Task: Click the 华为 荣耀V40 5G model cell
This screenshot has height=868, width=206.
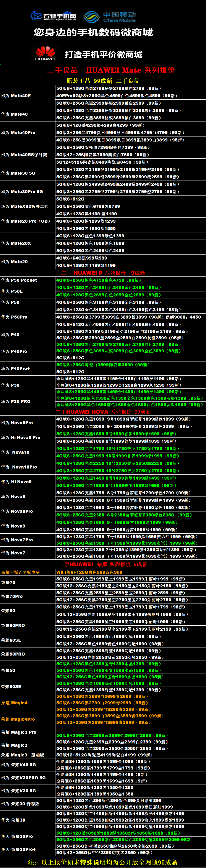Action: point(28,765)
